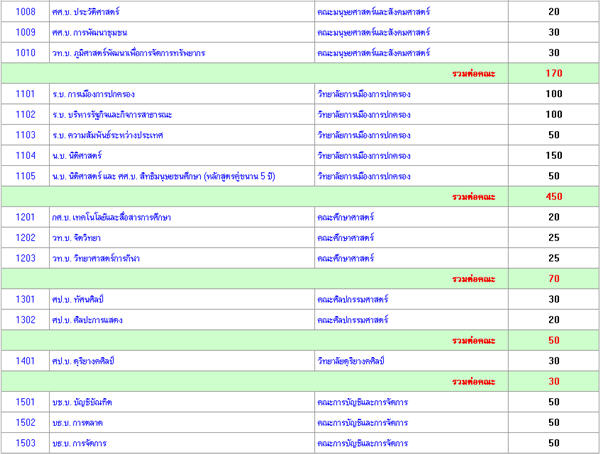The width and height of the screenshot is (600, 454).
Task: Open ศป.บ. ดุริยางคศิลป์ program link
Action: 88,361
